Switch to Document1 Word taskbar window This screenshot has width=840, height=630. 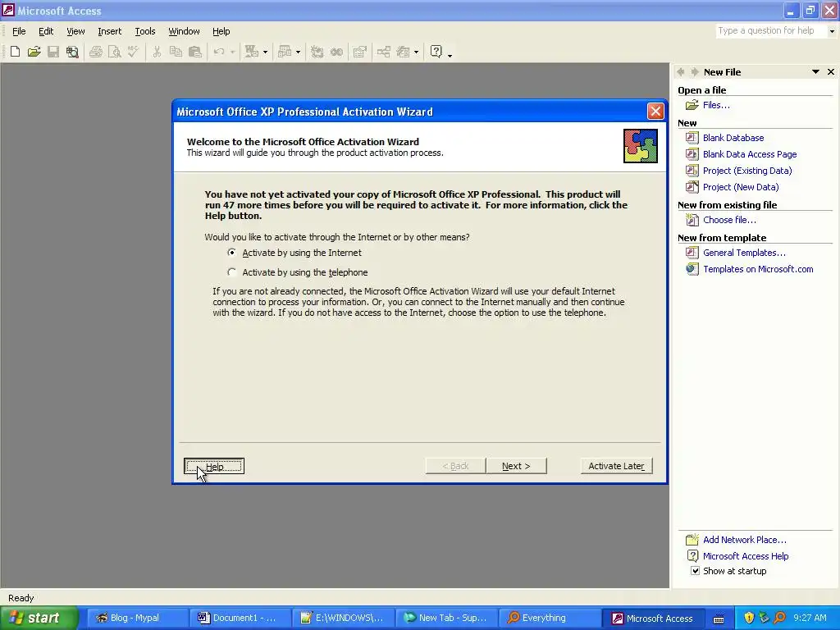240,618
